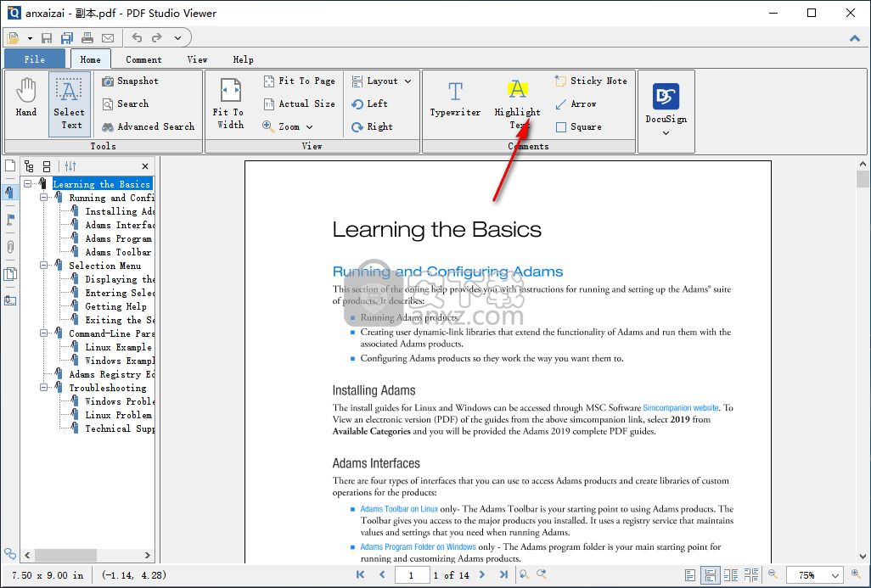Undo the last action

click(137, 37)
